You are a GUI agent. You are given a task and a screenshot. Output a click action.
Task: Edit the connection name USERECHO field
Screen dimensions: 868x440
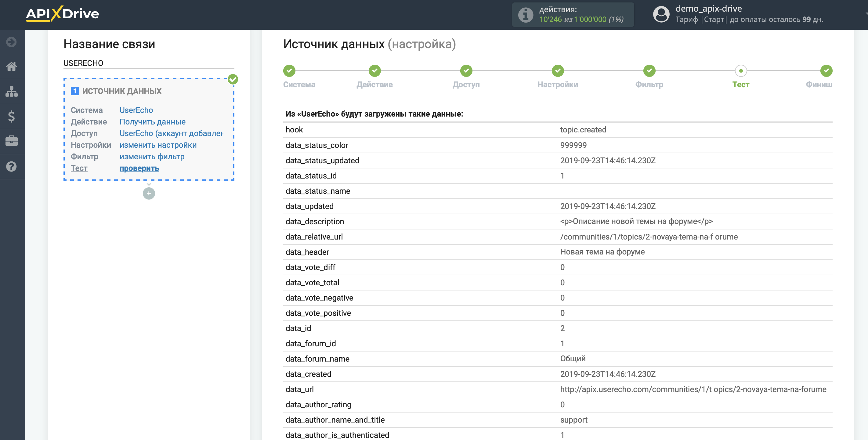(x=149, y=63)
